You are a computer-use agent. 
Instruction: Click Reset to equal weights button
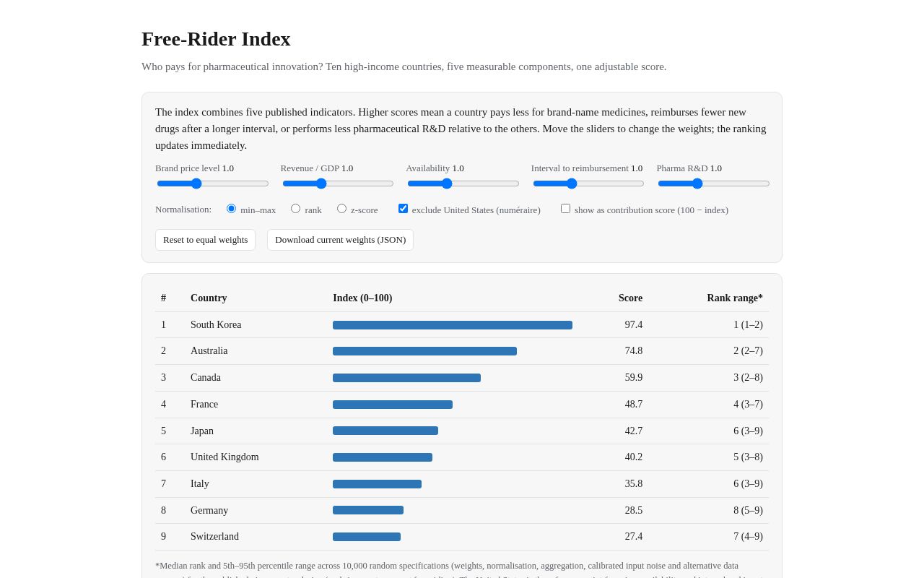[205, 240]
